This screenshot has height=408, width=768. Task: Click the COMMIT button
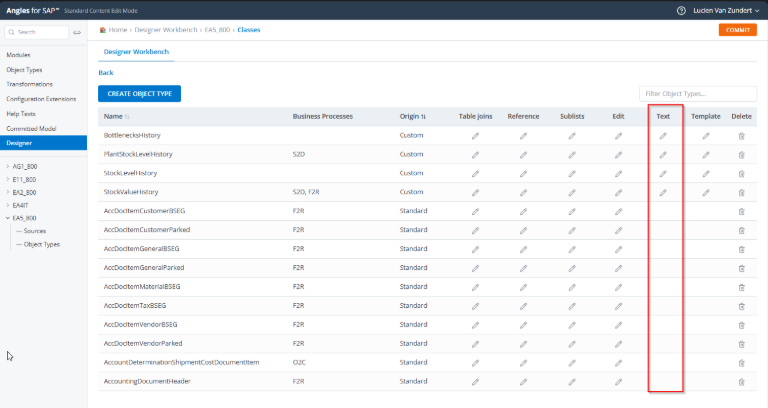click(x=738, y=30)
